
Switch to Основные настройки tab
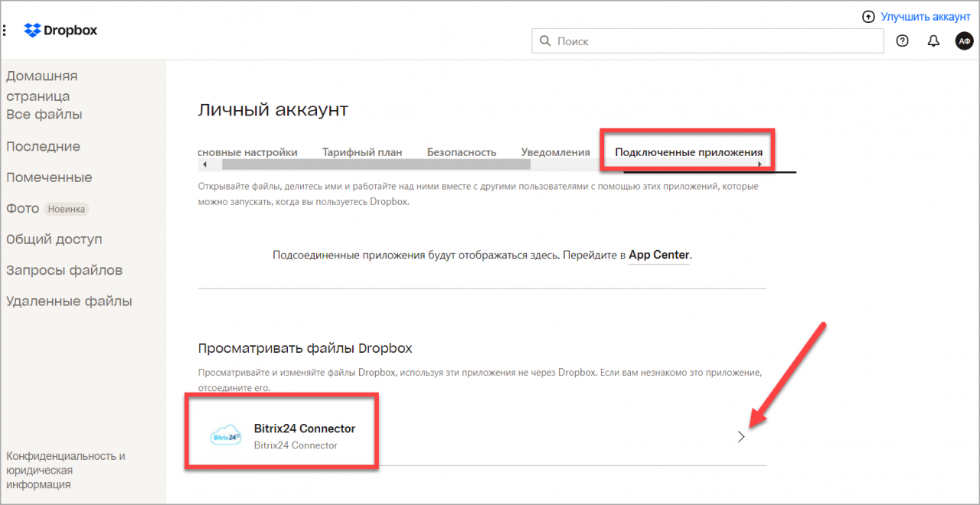point(247,152)
